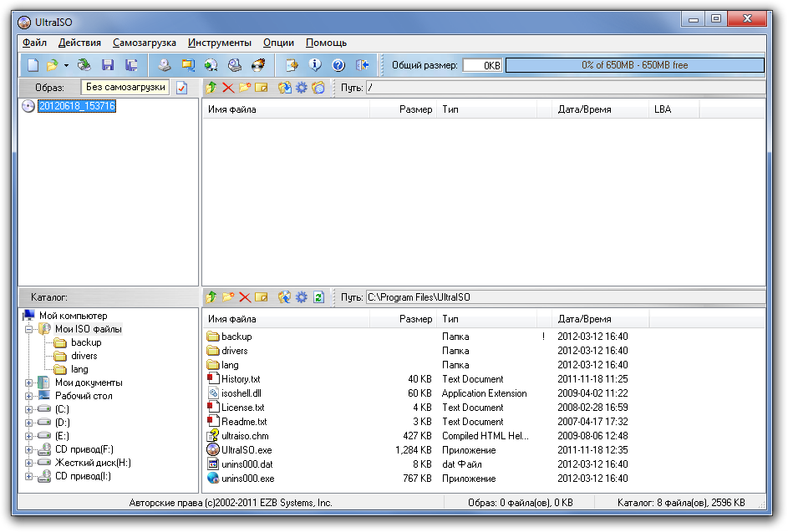The width and height of the screenshot is (788, 532).
Task: Collapse the Мои ISO файлы tree node
Action: pos(29,329)
